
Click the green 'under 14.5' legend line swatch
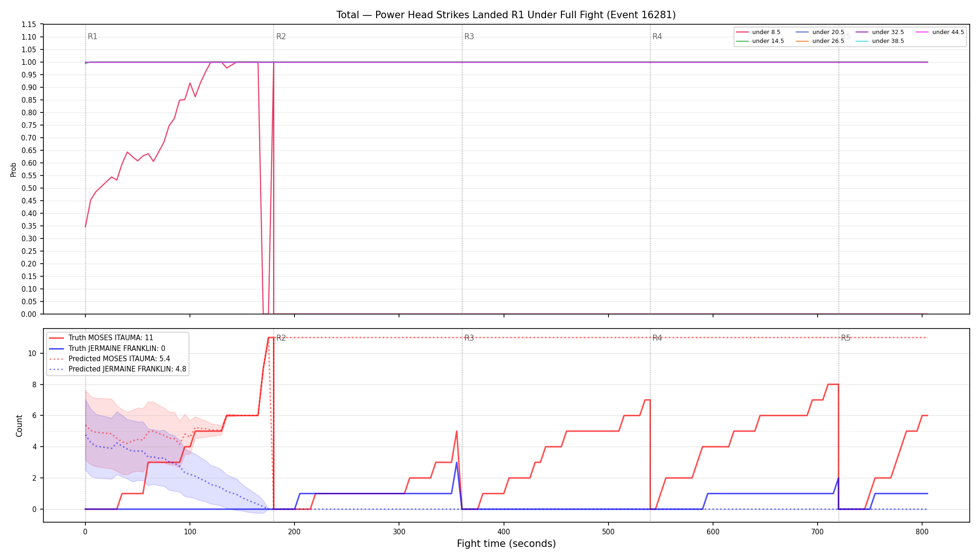tap(742, 41)
